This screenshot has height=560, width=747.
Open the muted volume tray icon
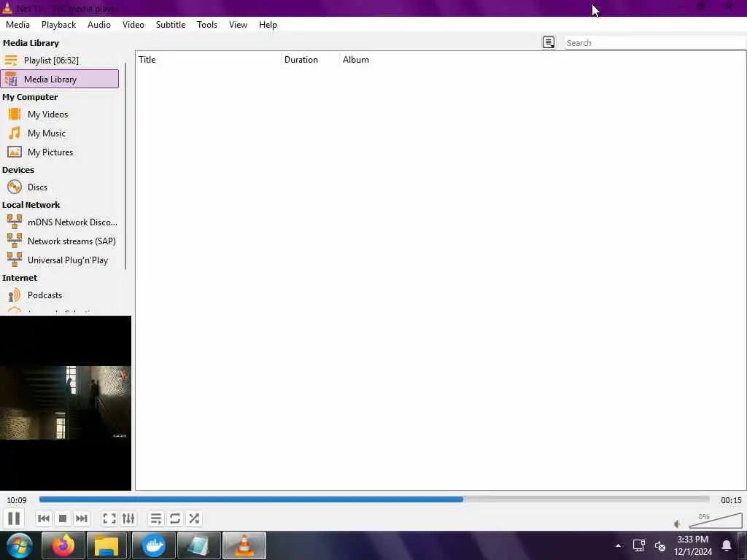coord(659,545)
